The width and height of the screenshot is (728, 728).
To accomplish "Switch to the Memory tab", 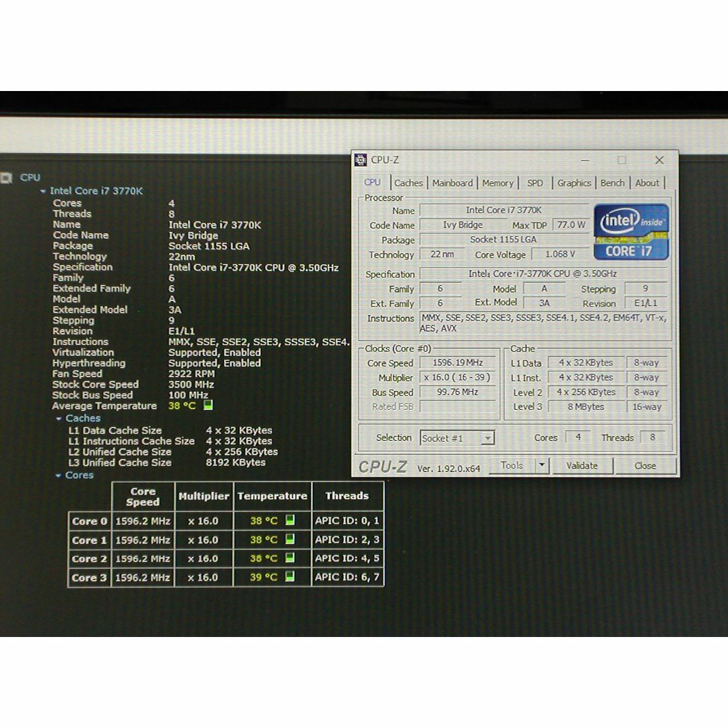I will (x=497, y=183).
